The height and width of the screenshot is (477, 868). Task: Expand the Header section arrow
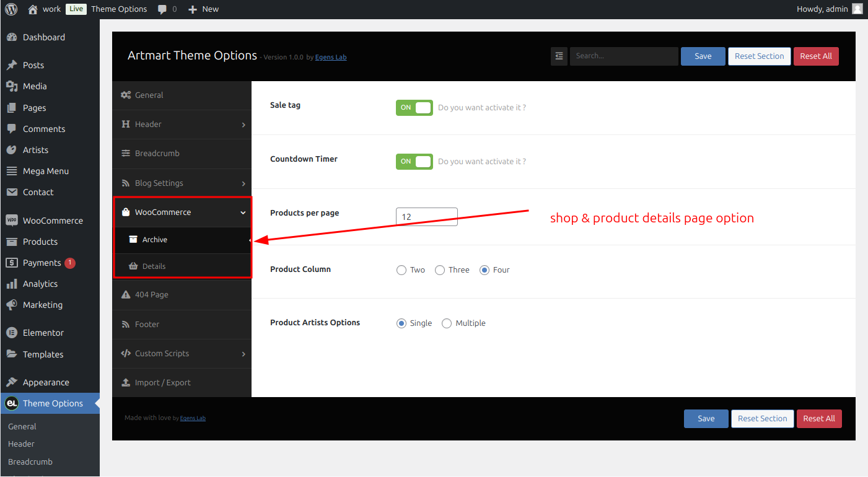tap(243, 125)
